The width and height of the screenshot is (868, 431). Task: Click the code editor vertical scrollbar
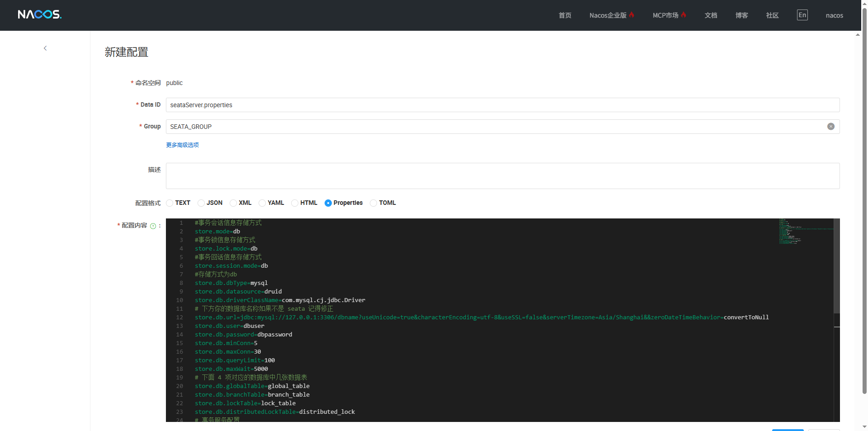[x=836, y=267]
